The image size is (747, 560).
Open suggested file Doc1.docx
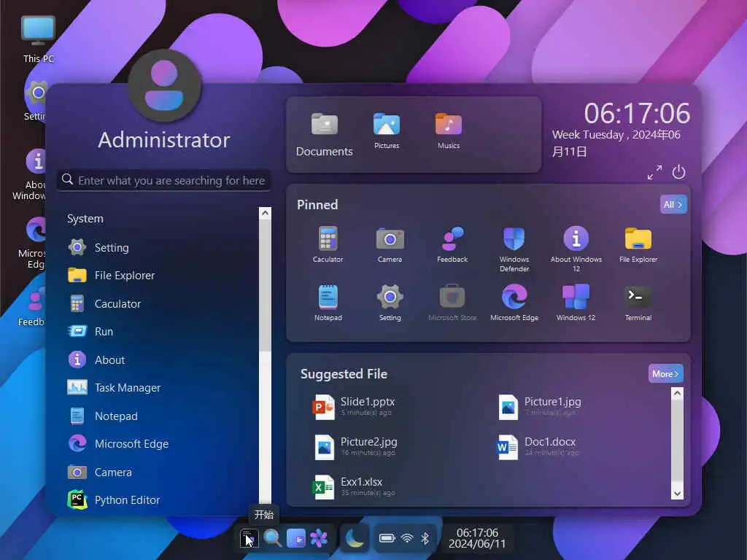point(538,447)
